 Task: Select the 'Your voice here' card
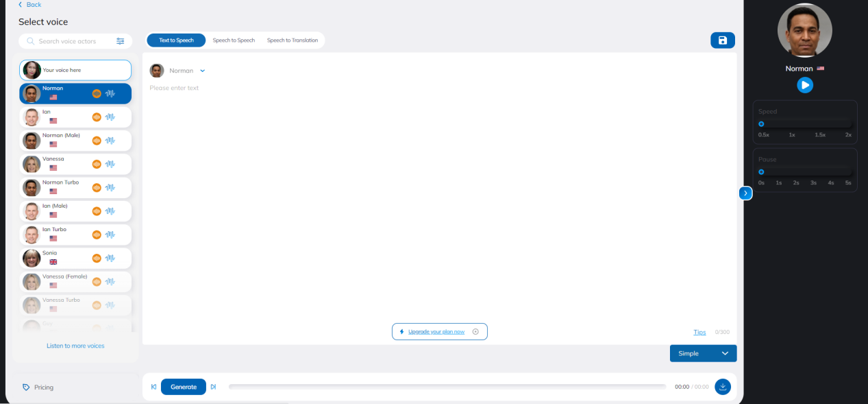pos(75,70)
